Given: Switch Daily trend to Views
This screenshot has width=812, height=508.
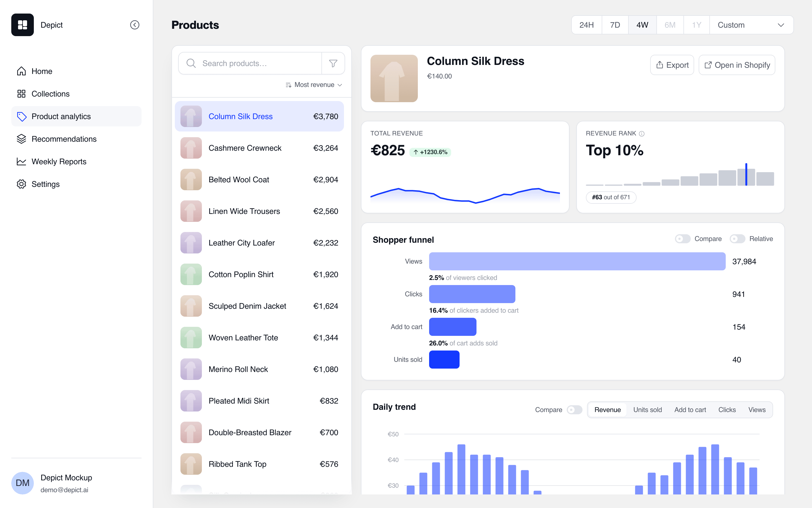Looking at the screenshot, I should point(757,410).
